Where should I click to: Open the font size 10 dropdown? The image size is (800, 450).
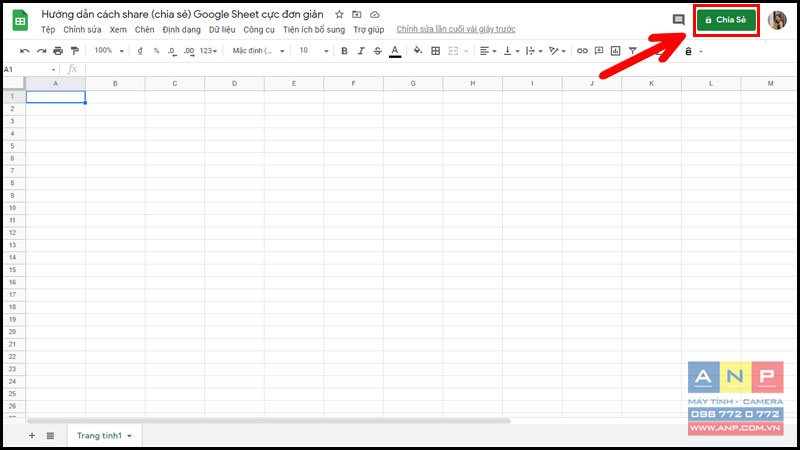(314, 51)
